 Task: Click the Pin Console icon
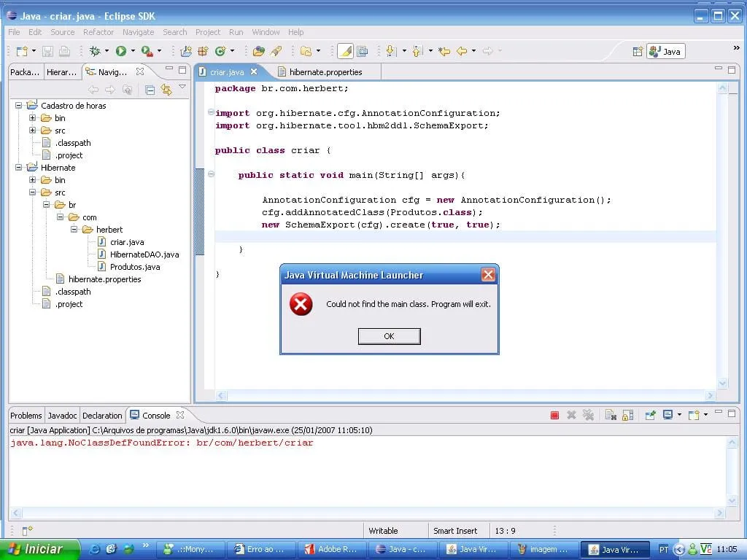pos(650,415)
